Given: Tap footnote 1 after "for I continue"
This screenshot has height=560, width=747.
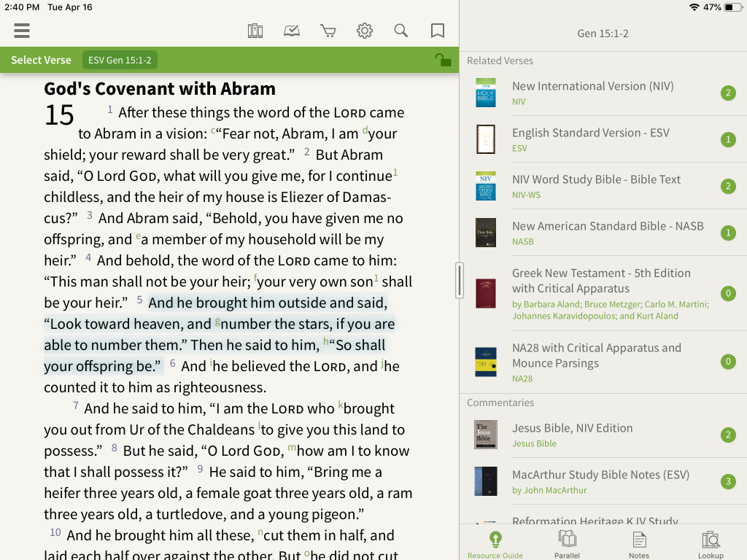Looking at the screenshot, I should (x=395, y=172).
